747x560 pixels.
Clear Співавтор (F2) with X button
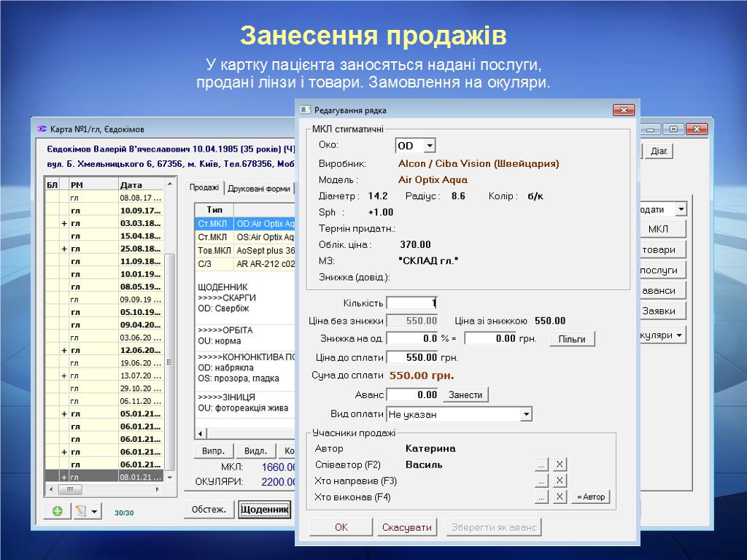point(559,464)
